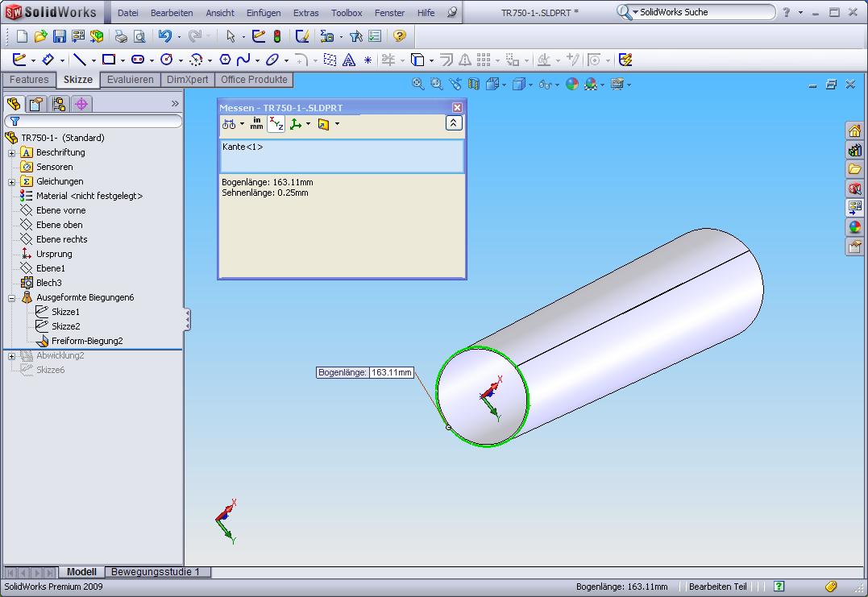Select Kante<1> in the Messen selection box
Image resolution: width=868 pixels, height=597 pixels.
pos(243,147)
